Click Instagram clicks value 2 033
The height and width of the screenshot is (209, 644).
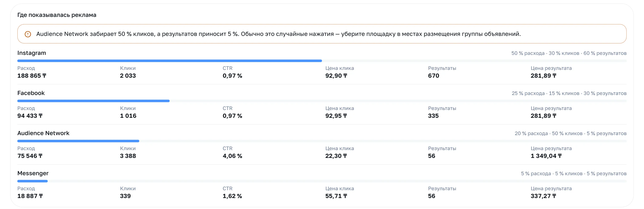coord(128,76)
